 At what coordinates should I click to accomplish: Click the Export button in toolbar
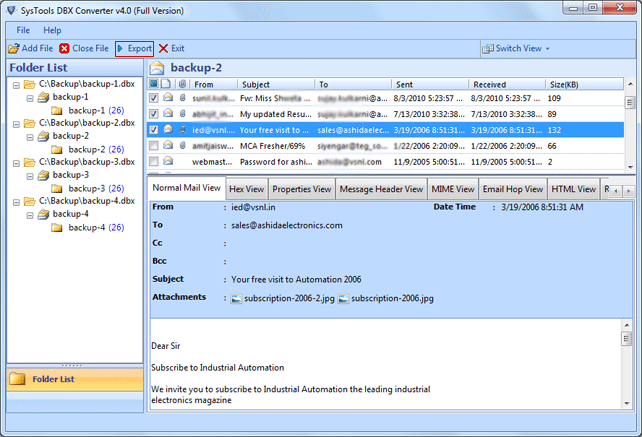[134, 48]
